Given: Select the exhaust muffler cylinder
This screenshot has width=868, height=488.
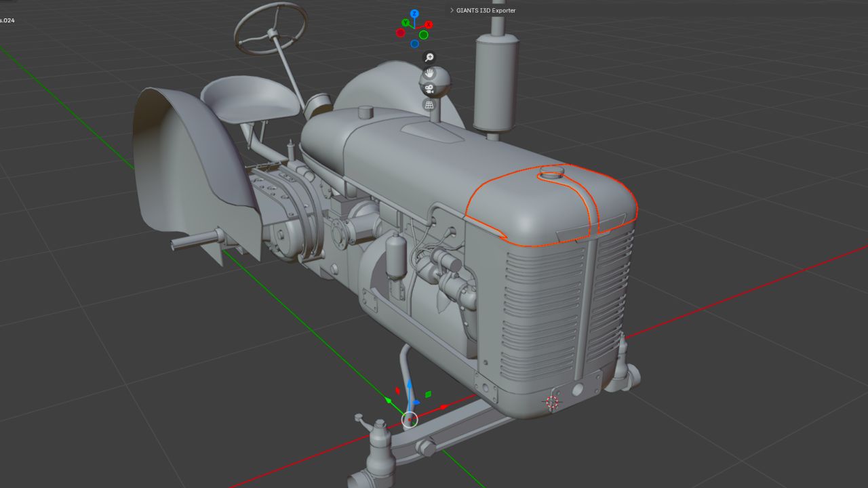Looking at the screenshot, I should coord(496,82).
